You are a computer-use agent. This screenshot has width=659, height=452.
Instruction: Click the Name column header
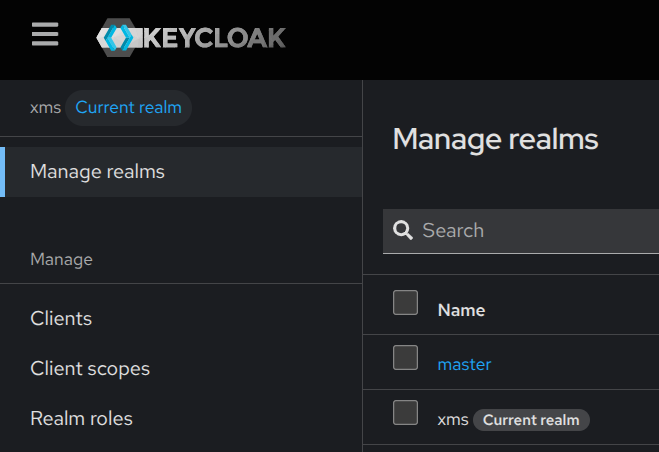click(461, 310)
